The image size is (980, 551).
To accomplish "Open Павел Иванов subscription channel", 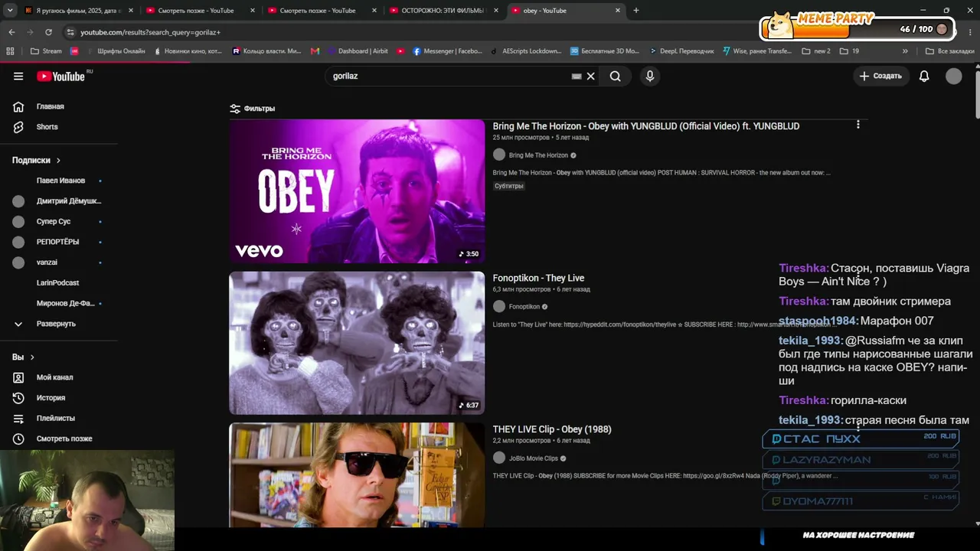I will click(60, 181).
